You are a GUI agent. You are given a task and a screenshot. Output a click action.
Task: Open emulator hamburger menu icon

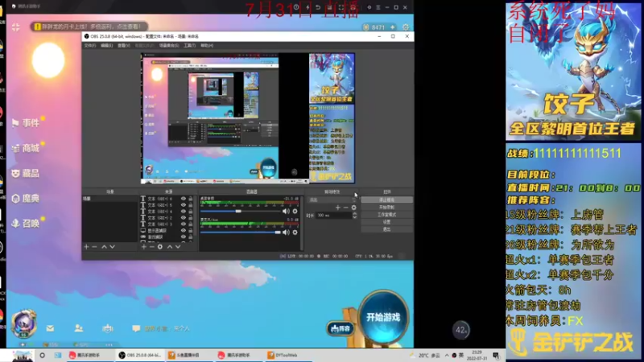click(378, 7)
